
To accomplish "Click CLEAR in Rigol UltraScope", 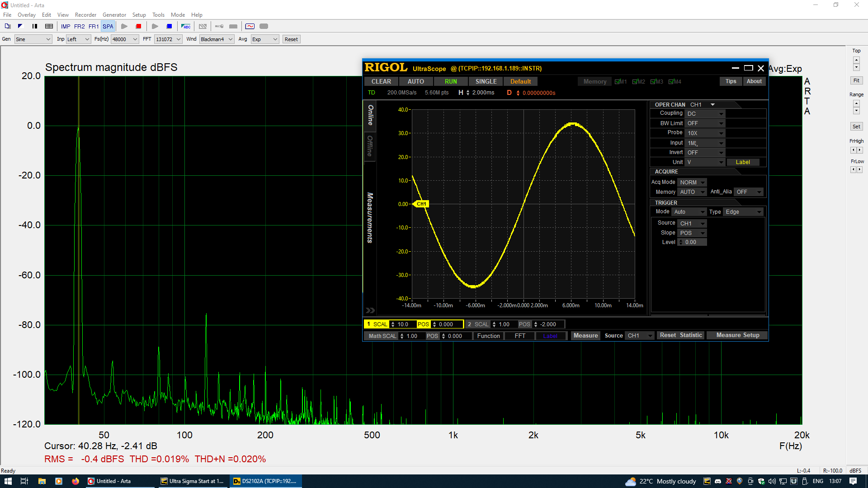I will click(x=381, y=81).
